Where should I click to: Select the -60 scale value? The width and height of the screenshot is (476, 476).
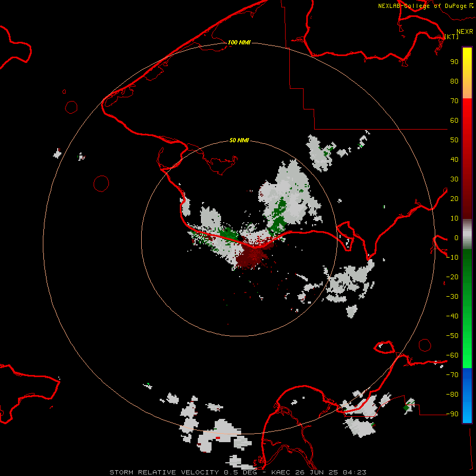[452, 355]
